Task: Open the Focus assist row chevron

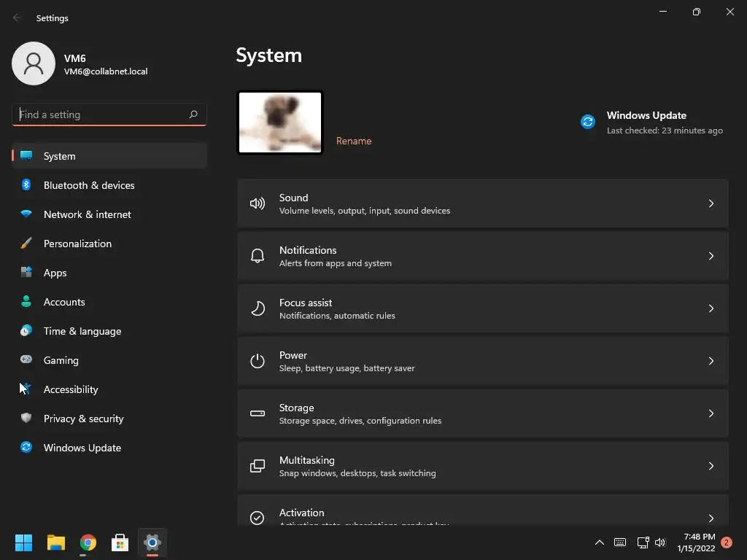Action: tap(711, 308)
